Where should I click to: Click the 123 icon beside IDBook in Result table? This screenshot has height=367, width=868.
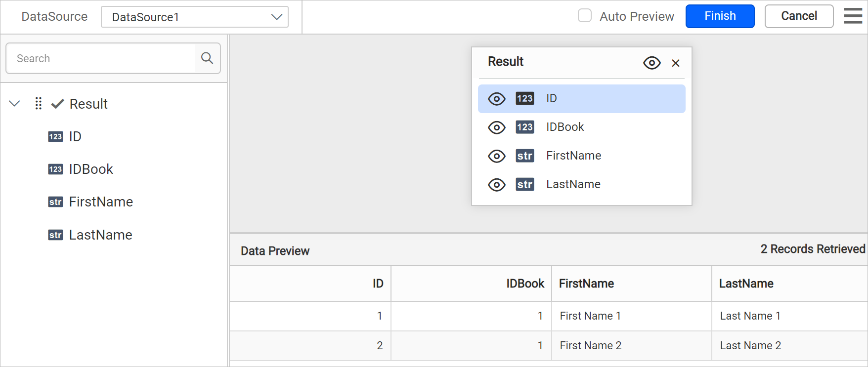click(524, 127)
